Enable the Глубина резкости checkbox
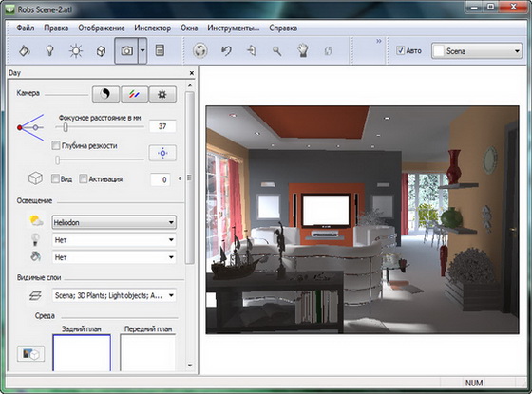 [x=56, y=145]
